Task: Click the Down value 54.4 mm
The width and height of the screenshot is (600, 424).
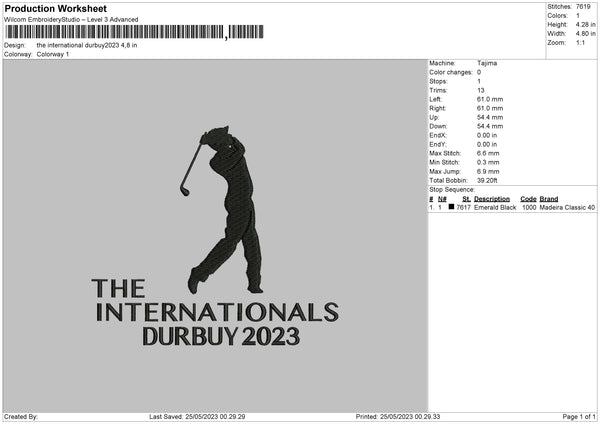Action: click(490, 126)
